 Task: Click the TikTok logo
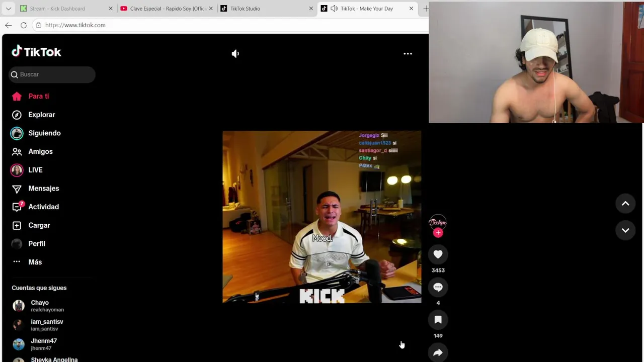36,52
